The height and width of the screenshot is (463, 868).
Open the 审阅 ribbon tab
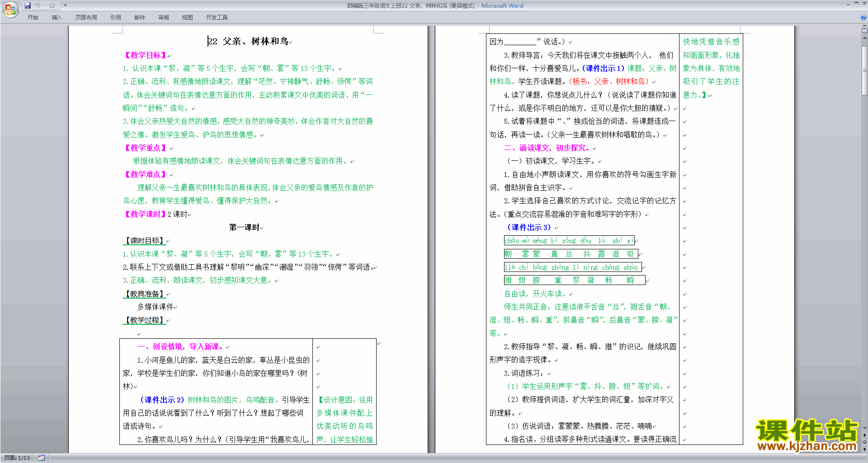pos(164,18)
